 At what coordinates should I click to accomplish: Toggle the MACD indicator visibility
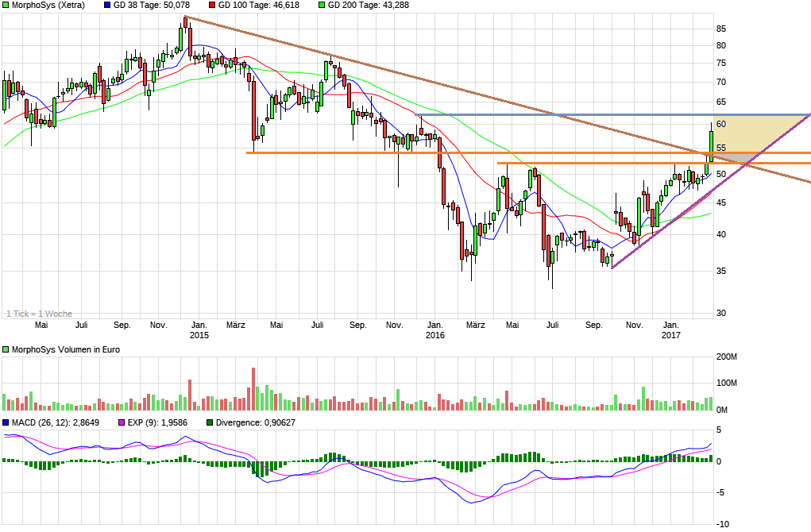[7, 422]
